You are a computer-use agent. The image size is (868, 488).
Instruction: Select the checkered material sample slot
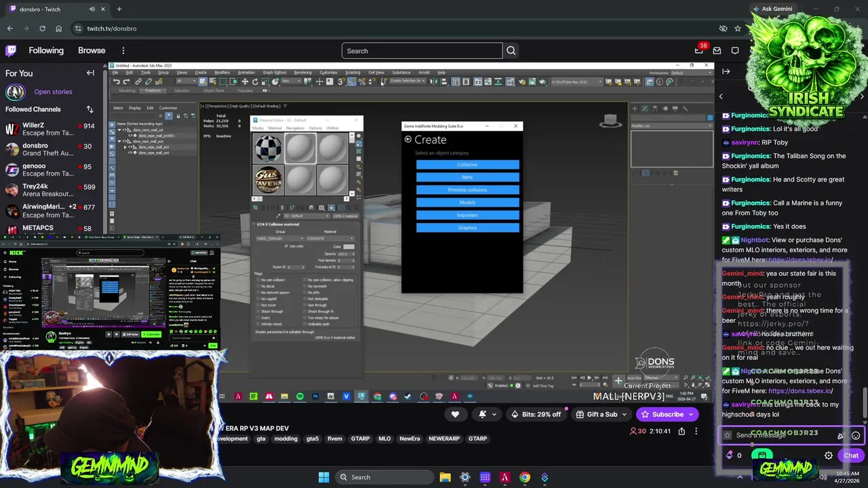269,148
